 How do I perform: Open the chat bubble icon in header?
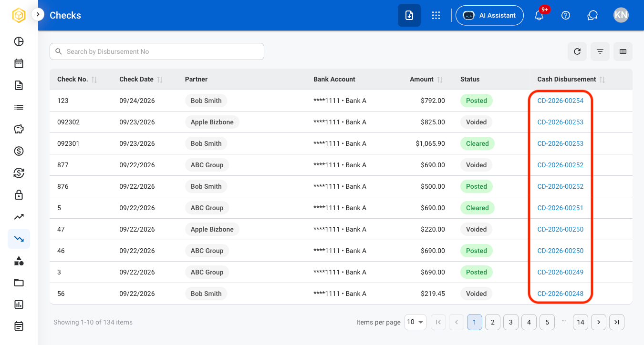[x=592, y=15]
